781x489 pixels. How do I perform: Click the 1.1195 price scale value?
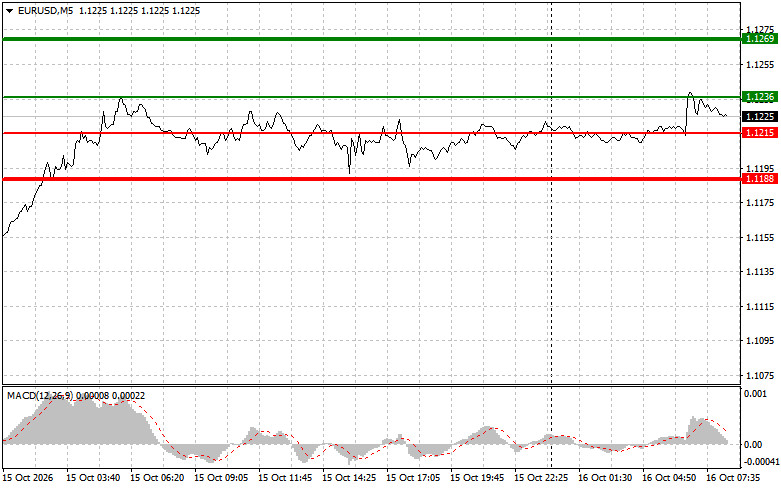tap(760, 168)
